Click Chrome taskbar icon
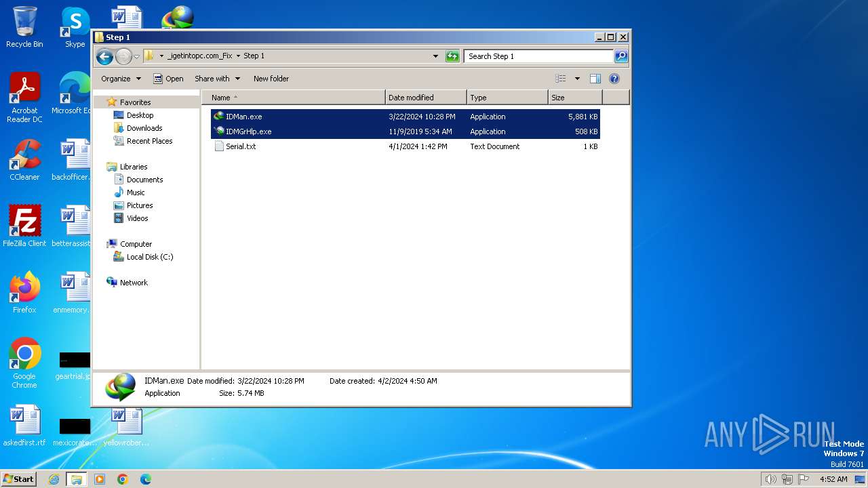Screen dimensions: 868x488 tap(123, 479)
